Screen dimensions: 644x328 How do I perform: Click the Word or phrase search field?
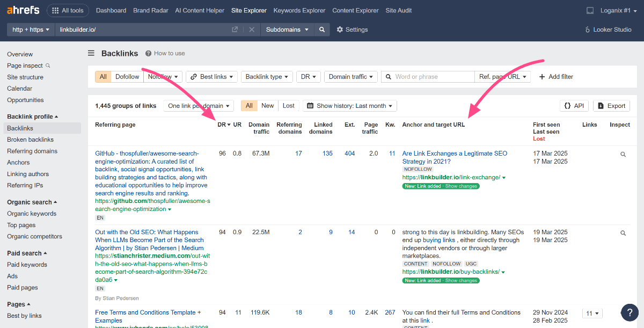tap(428, 77)
